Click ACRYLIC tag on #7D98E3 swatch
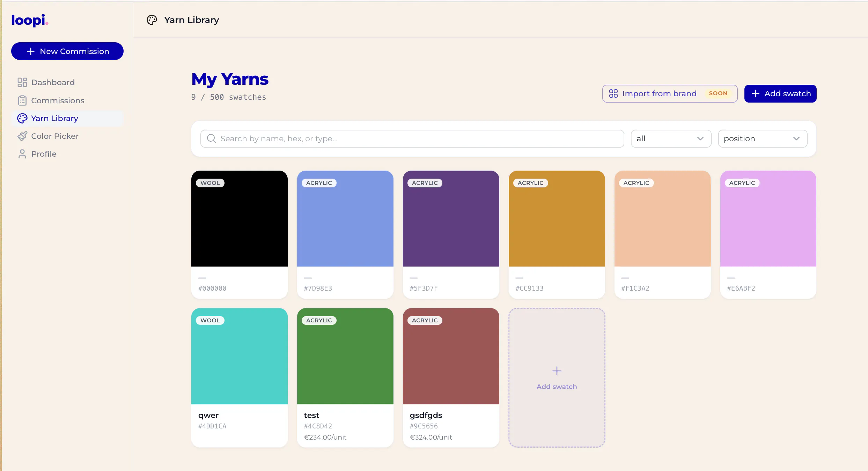 point(319,183)
